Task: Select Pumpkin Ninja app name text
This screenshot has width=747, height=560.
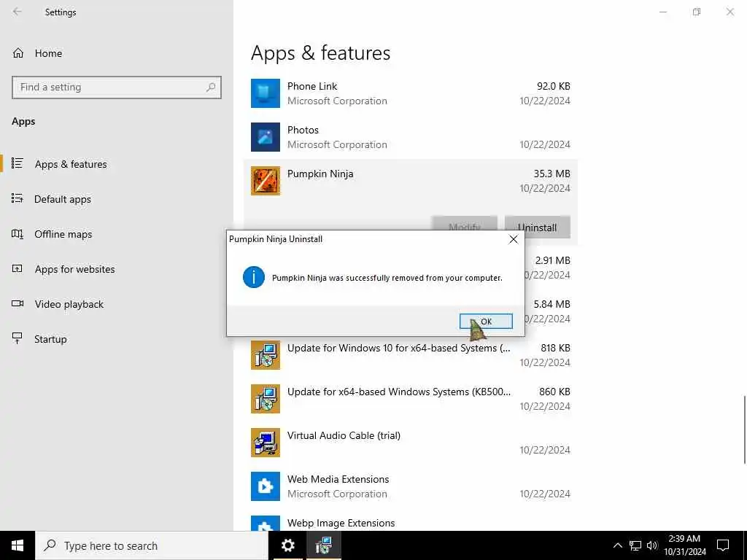Action: 320,174
